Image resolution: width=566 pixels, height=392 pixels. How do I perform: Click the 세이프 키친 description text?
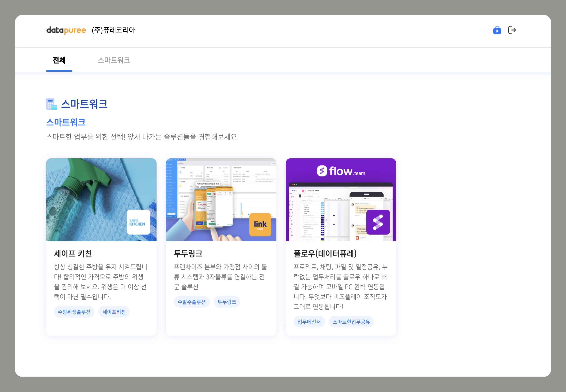click(101, 282)
